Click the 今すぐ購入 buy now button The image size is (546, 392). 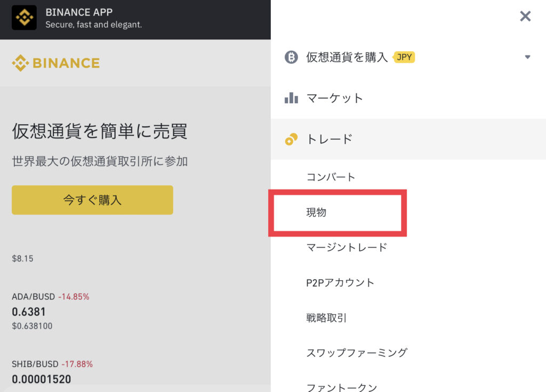(92, 200)
